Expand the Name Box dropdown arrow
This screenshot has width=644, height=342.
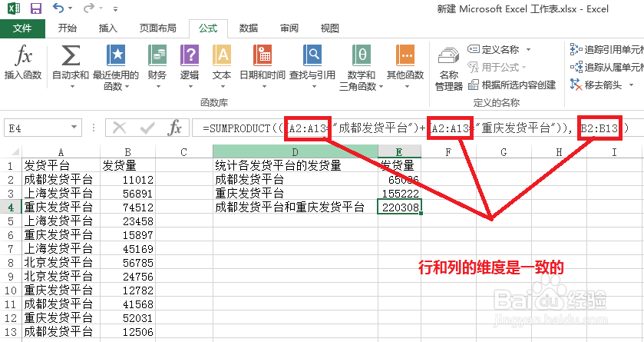(74, 127)
